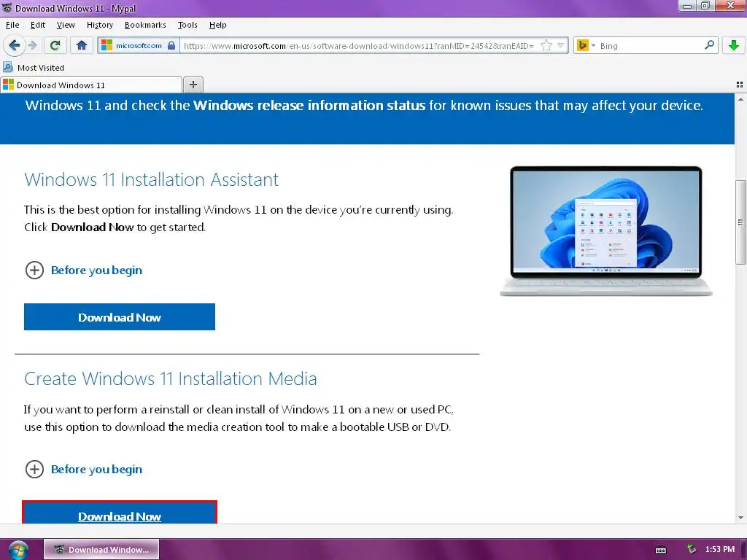This screenshot has height=560, width=747.
Task: Open a new tab with the plus button
Action: [x=193, y=85]
